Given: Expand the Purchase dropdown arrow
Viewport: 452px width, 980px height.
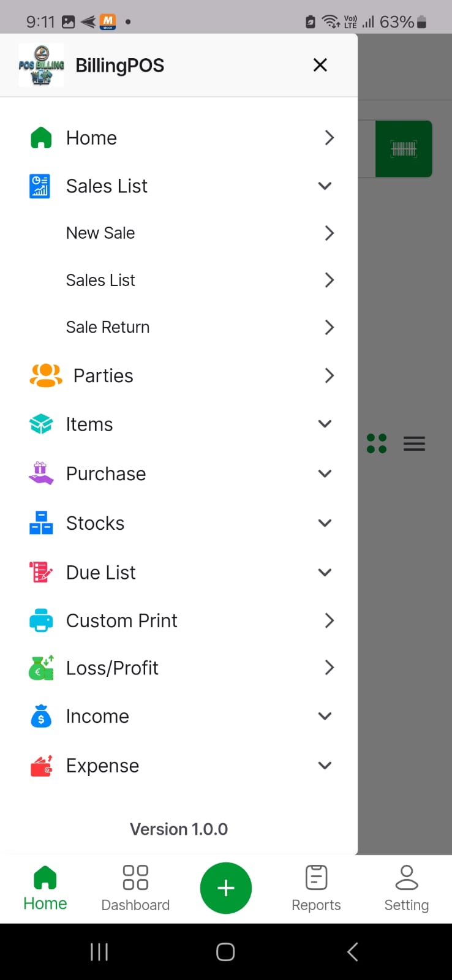Looking at the screenshot, I should point(325,473).
